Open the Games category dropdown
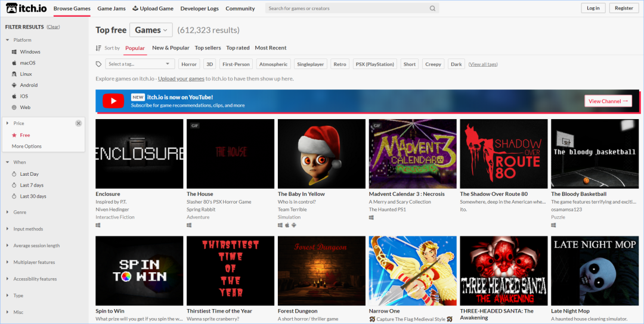 [x=151, y=30]
